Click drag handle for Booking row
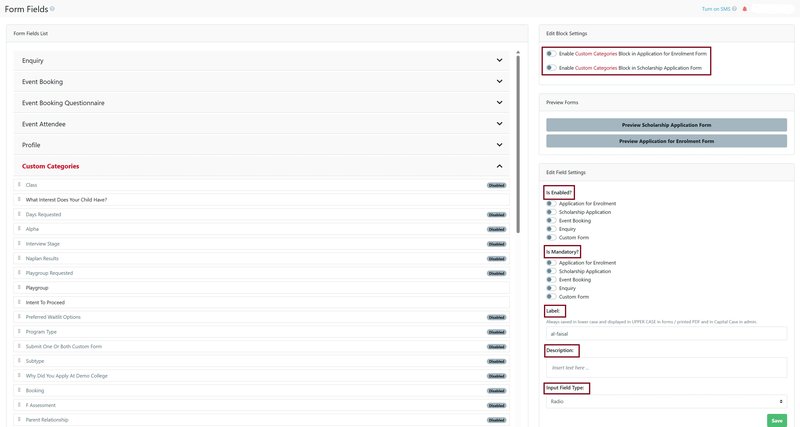 click(x=19, y=390)
